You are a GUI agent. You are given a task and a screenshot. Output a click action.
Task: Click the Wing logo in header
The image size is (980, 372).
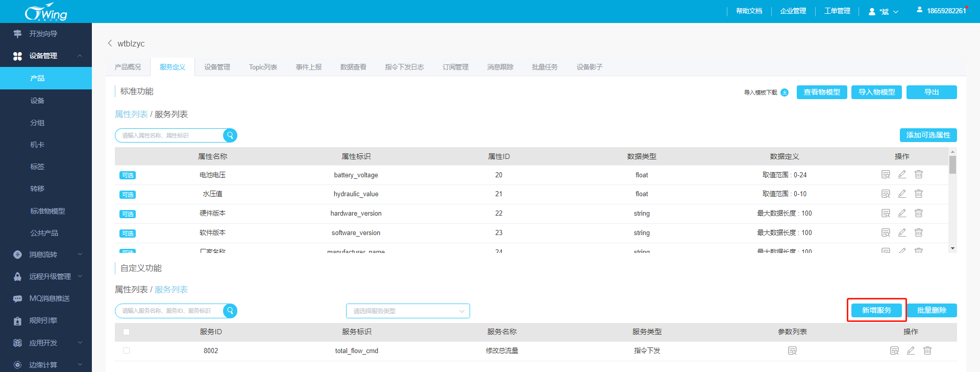click(x=46, y=12)
